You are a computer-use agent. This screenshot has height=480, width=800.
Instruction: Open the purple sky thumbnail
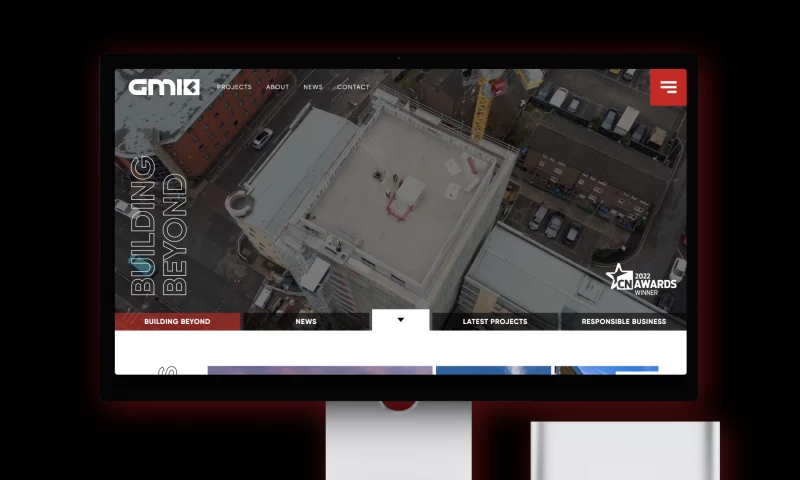(320, 370)
